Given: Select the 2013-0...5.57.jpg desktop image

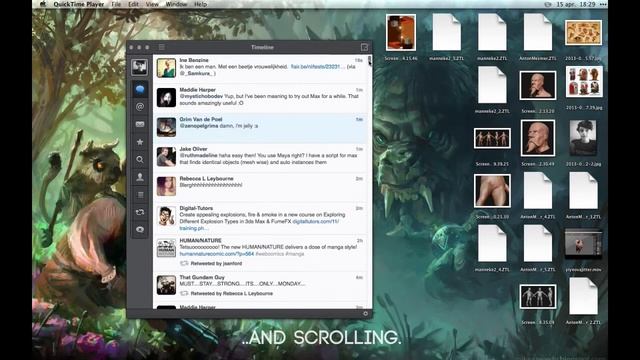Looking at the screenshot, I should click(x=583, y=33).
